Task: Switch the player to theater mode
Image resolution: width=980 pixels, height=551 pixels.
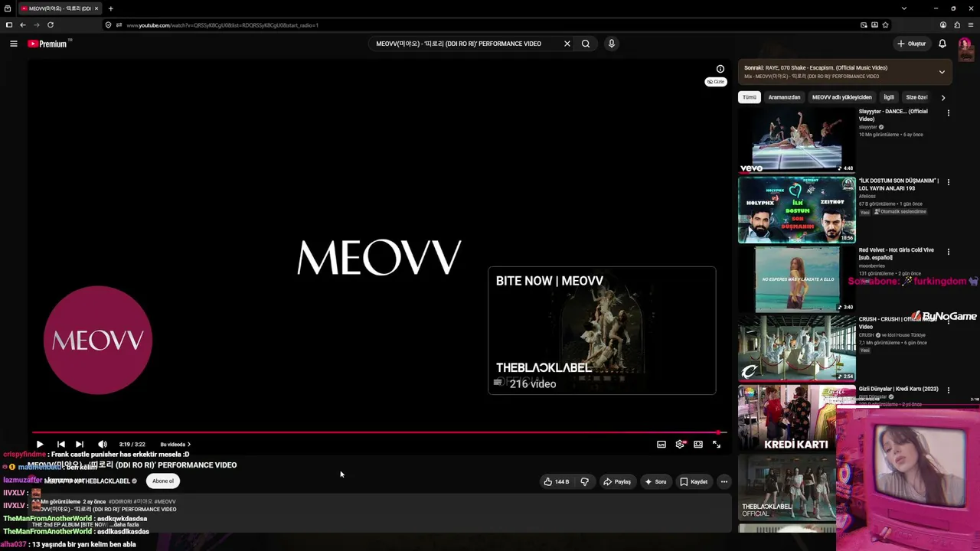Action: point(698,444)
